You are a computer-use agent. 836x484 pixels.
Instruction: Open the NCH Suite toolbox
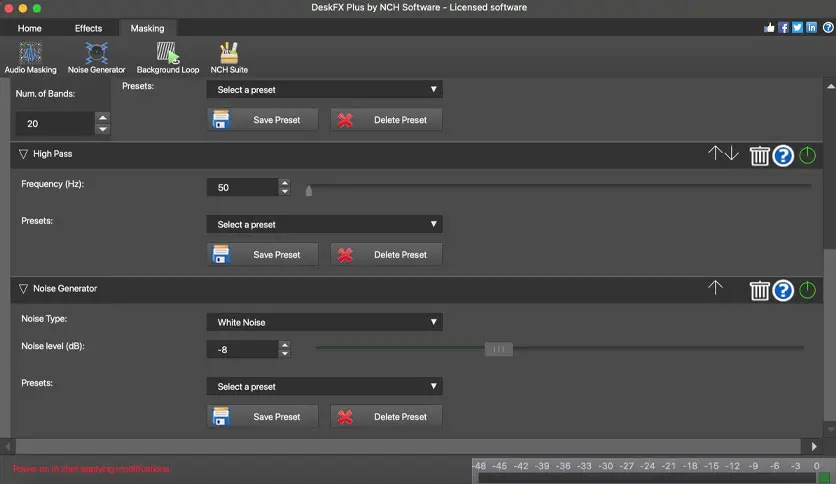(229, 58)
